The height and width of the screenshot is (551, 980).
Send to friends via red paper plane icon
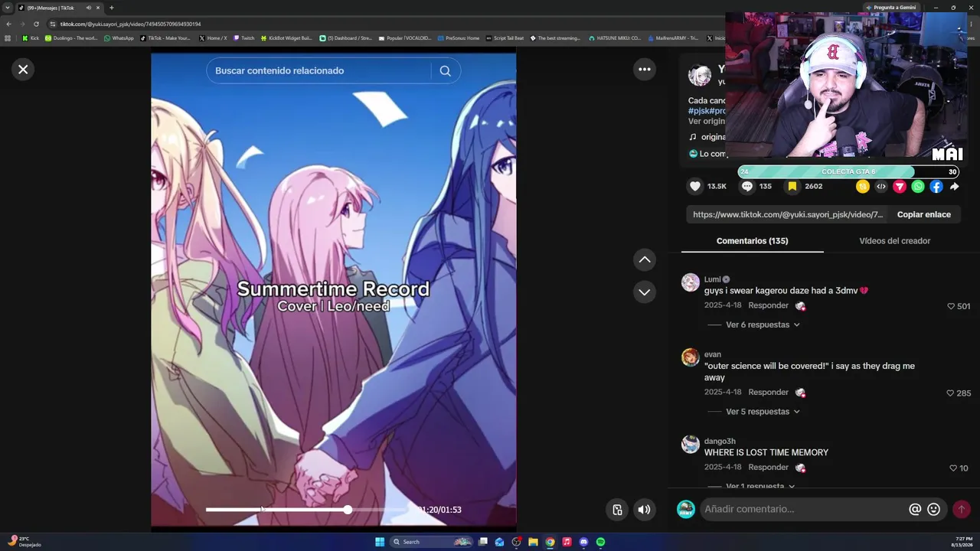point(900,186)
